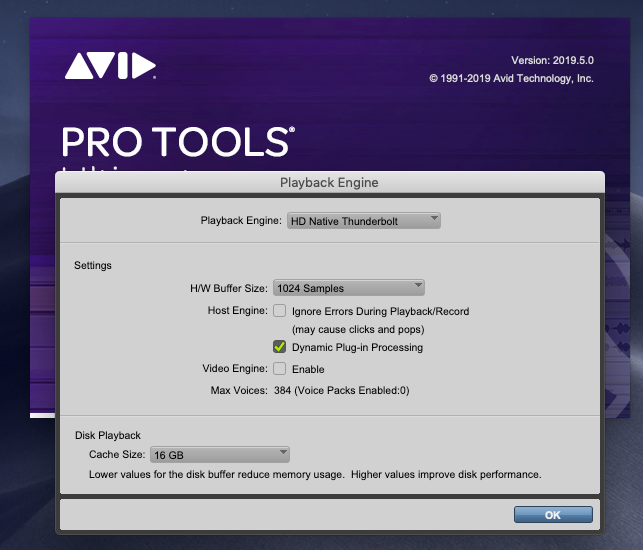
Task: Click the 'H/W Buffer Size:' label
Action: click(x=229, y=288)
